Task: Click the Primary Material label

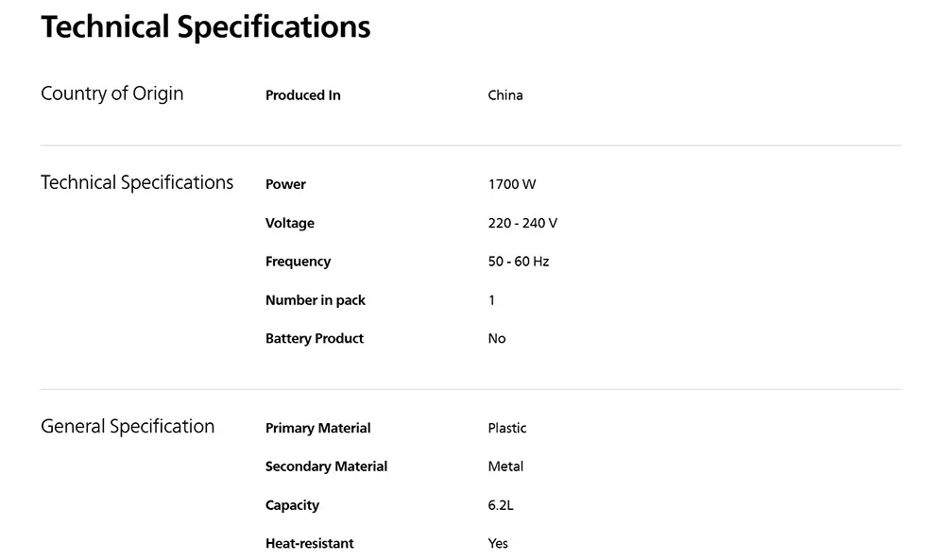Action: point(318,428)
